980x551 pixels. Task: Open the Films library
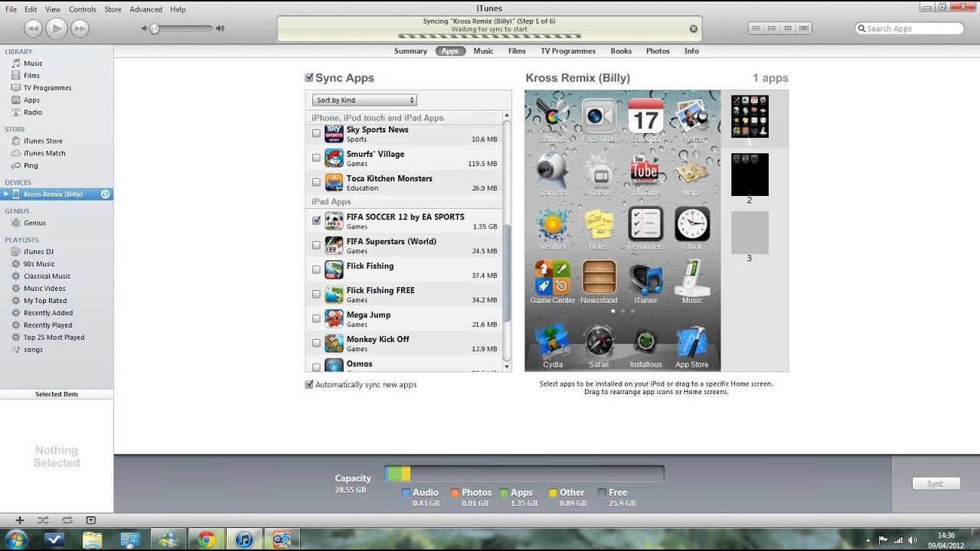pyautogui.click(x=31, y=76)
